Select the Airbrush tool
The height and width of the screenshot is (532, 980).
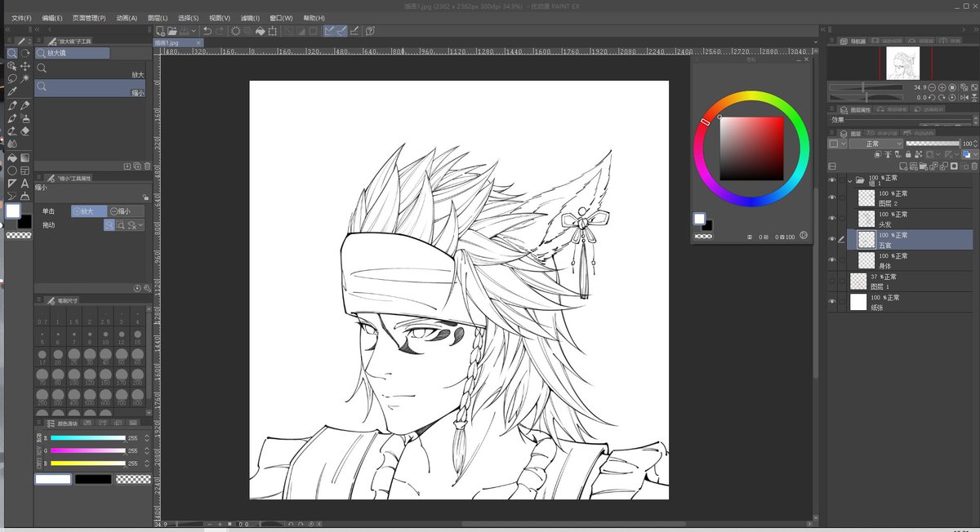(25, 118)
